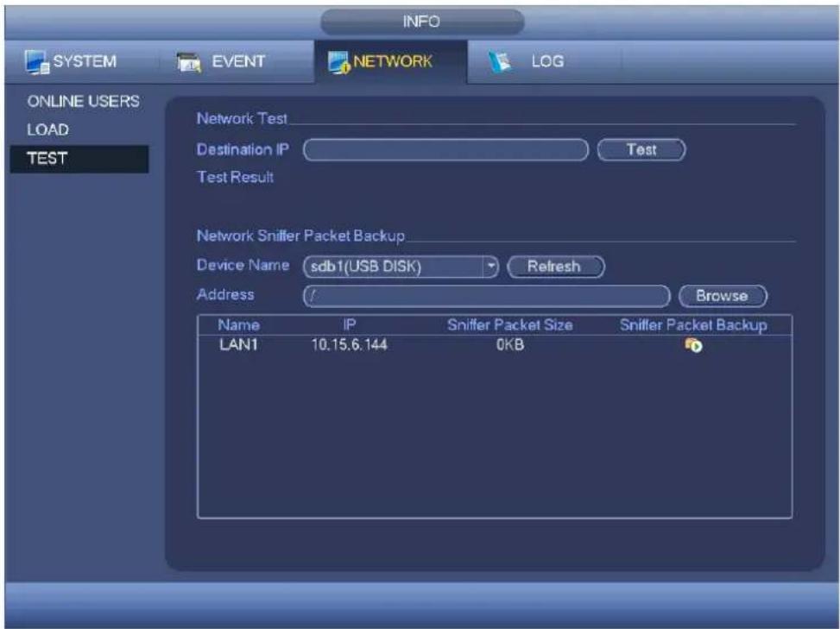Image resolution: width=840 pixels, height=629 pixels.
Task: Click the EVENT tab icon
Action: (x=188, y=63)
